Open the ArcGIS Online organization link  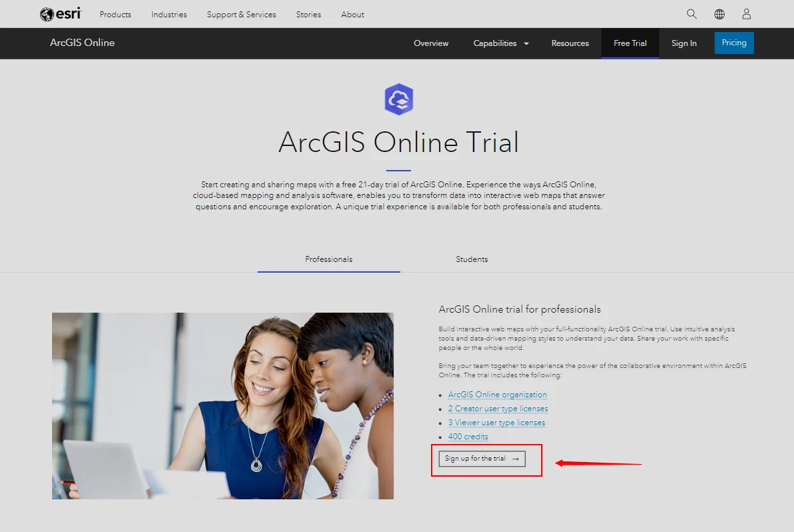coord(497,394)
